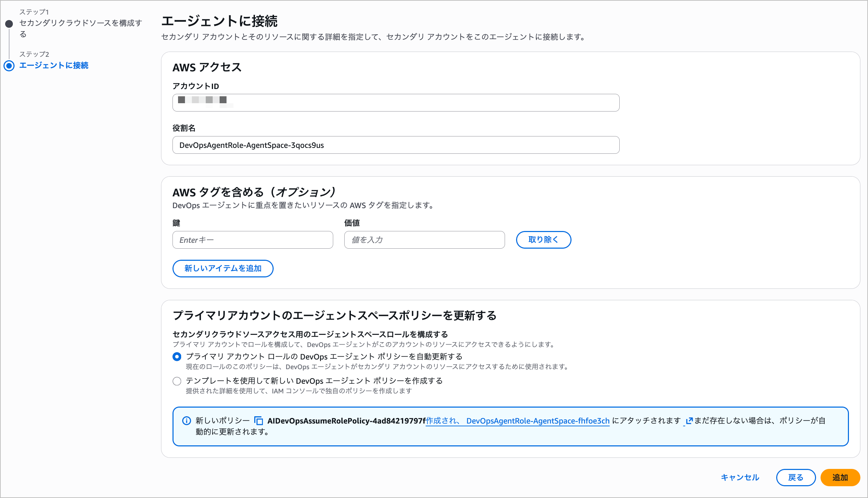Click the ステップ2 blue circle step marker
Screen dimensions: 868x498
tap(9, 65)
